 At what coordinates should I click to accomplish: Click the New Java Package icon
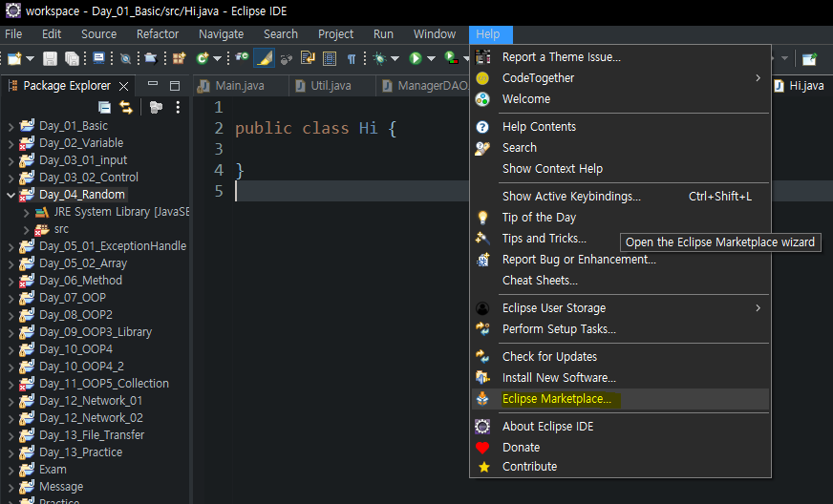(x=179, y=58)
